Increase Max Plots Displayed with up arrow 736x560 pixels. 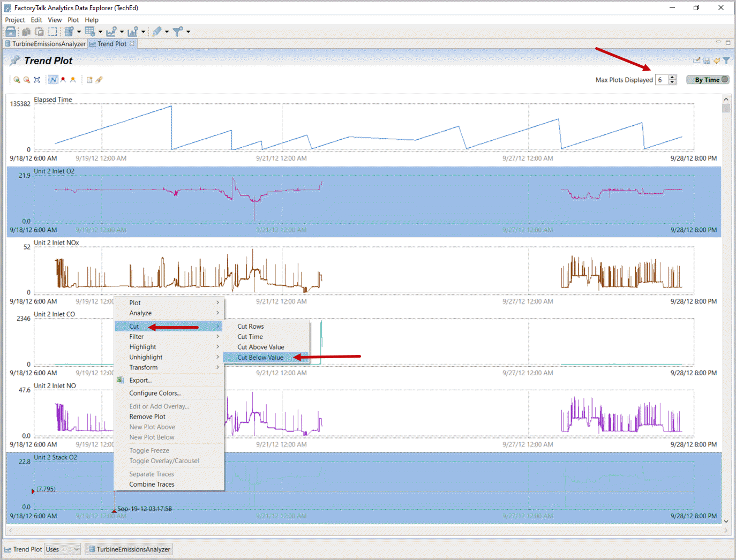pyautogui.click(x=673, y=77)
